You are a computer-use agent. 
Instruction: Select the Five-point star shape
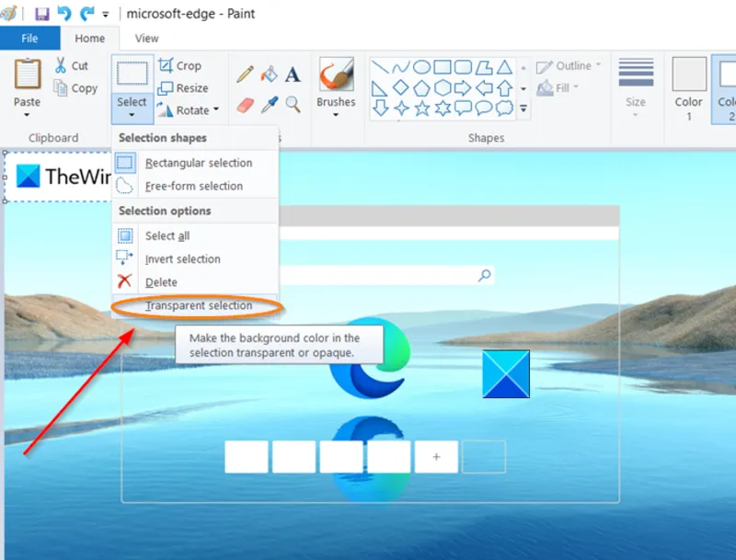point(421,109)
